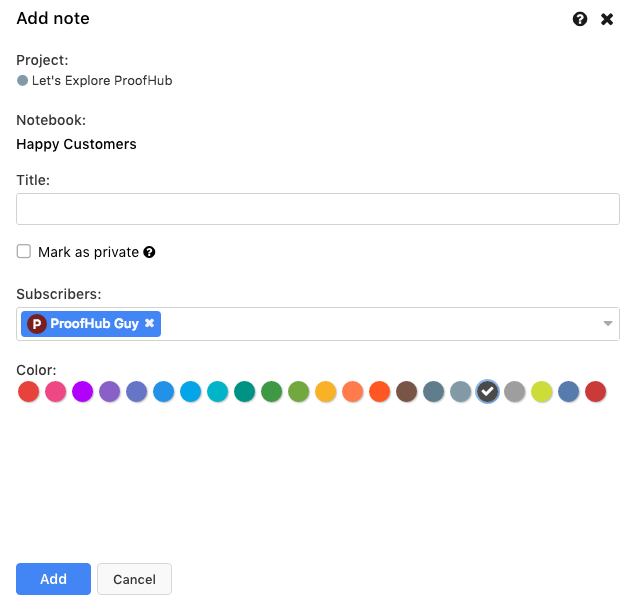Select the light blue-grey color swatch
This screenshot has width=626, height=595.
461,391
